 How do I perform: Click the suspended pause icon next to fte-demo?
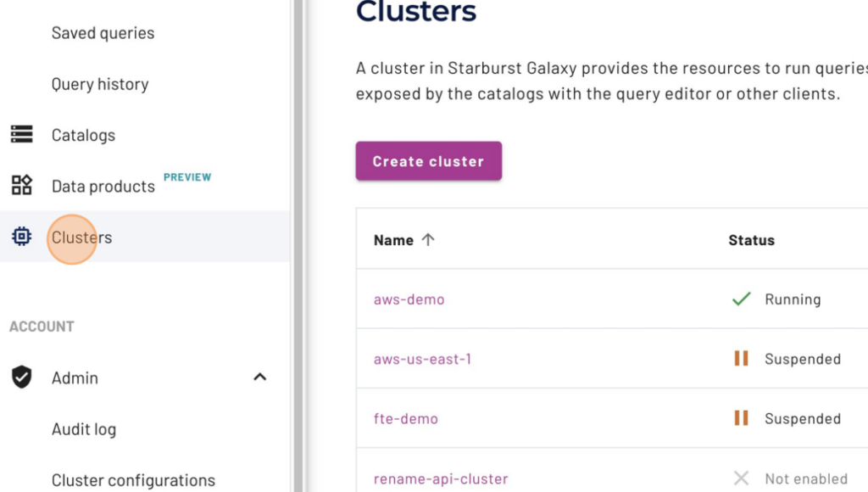pyautogui.click(x=741, y=418)
